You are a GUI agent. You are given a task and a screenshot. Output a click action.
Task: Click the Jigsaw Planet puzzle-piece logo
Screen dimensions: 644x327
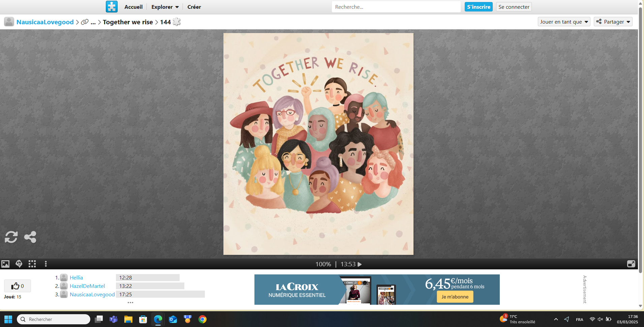(112, 7)
